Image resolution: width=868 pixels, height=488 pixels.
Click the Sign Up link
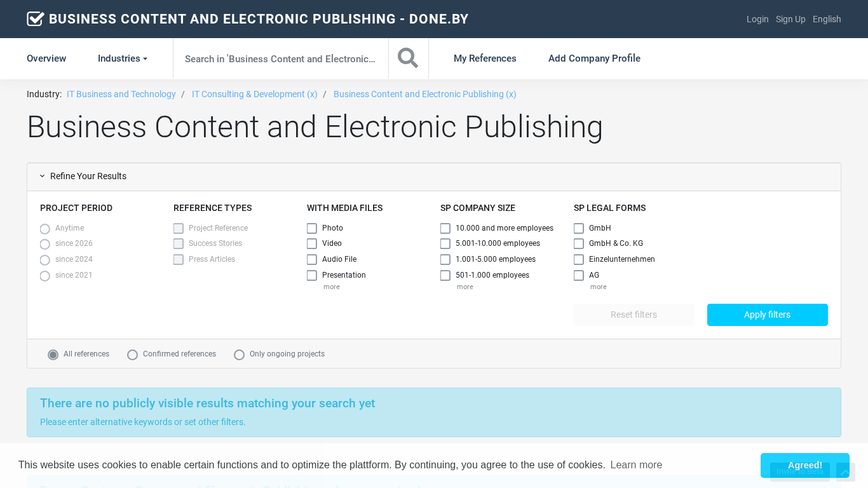pos(790,19)
